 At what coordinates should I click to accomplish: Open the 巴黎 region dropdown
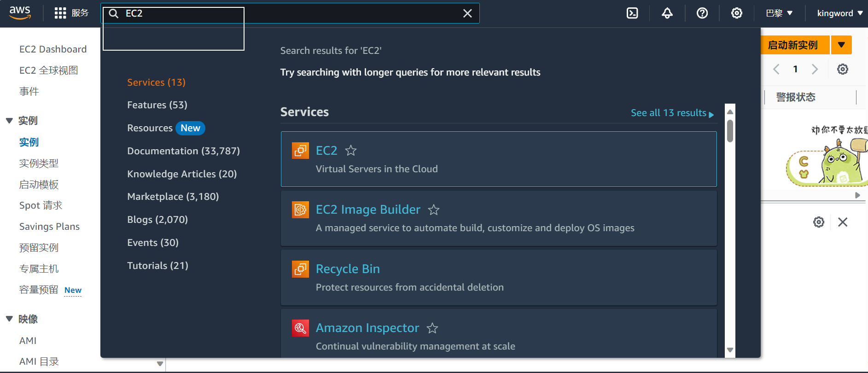(779, 13)
